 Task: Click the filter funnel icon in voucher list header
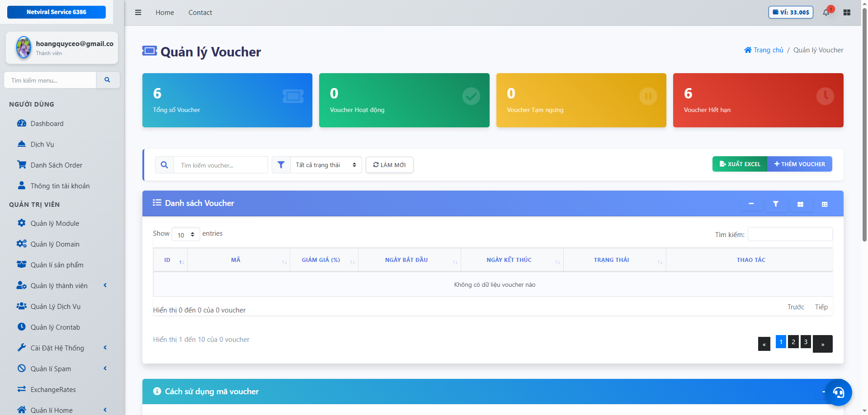point(775,204)
